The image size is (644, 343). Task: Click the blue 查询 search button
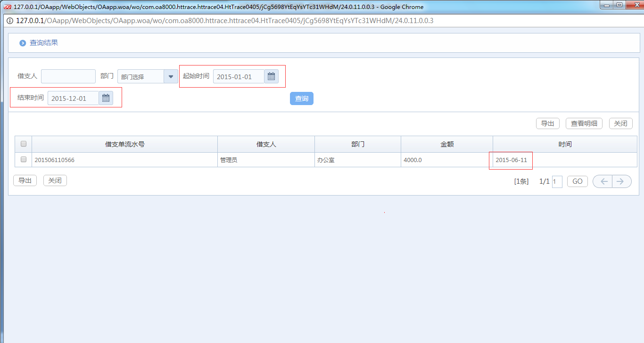pos(301,98)
